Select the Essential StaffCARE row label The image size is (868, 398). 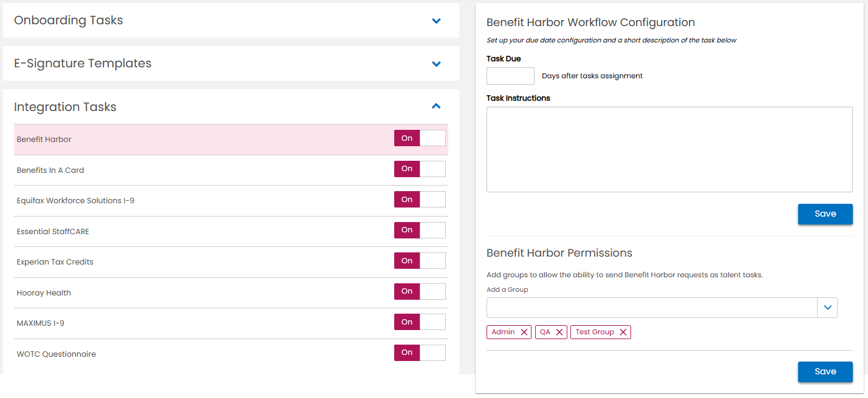(x=53, y=232)
